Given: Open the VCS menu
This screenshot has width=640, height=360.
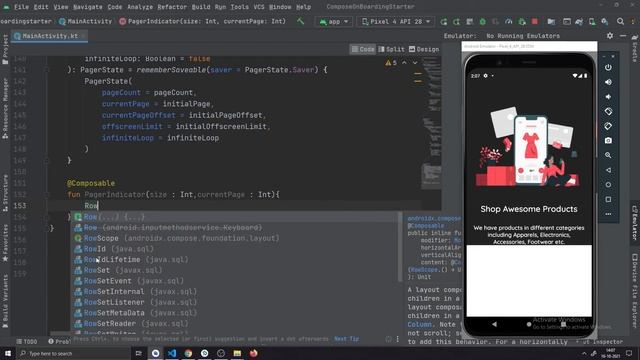Looking at the screenshot, I should [259, 7].
